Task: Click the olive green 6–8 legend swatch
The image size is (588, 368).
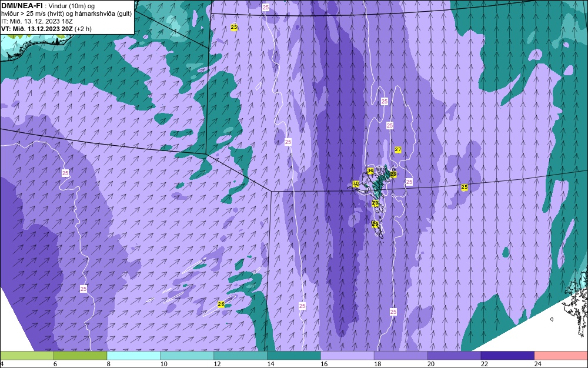Action: pyautogui.click(x=80, y=356)
